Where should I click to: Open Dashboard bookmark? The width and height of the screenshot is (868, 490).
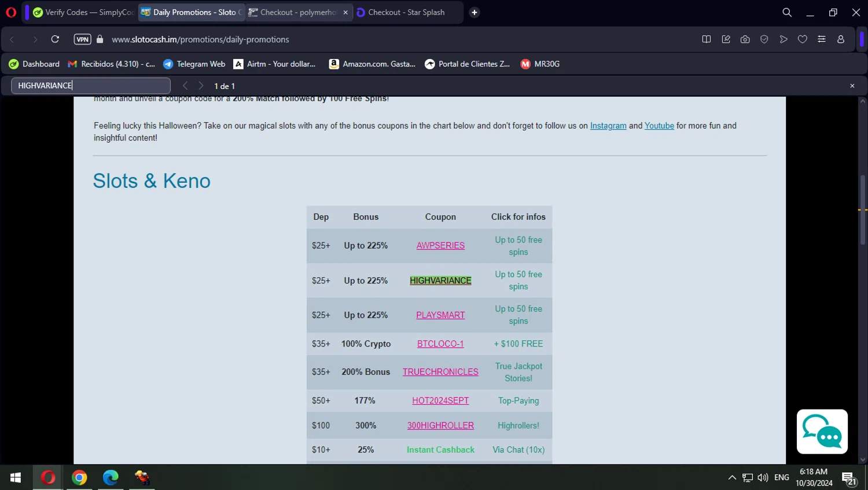(x=34, y=64)
